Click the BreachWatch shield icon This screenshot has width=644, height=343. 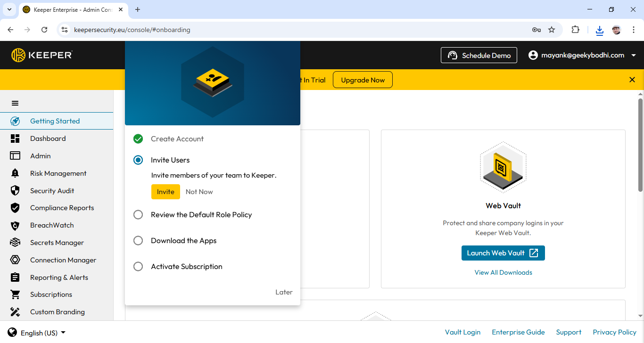click(15, 225)
